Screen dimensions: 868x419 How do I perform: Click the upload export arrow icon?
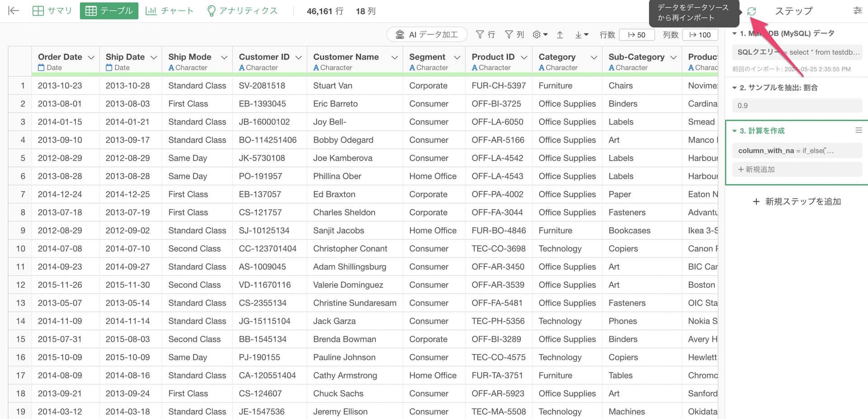(x=560, y=35)
